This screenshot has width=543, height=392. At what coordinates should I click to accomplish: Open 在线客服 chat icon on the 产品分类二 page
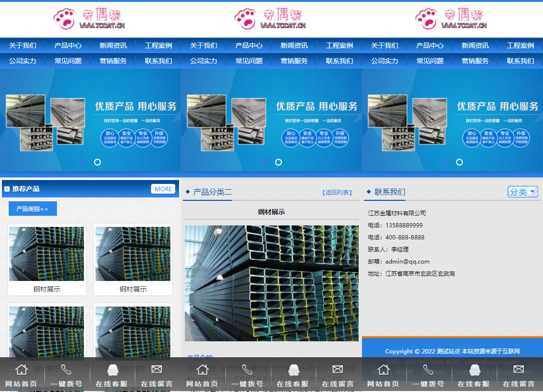[x=293, y=370]
